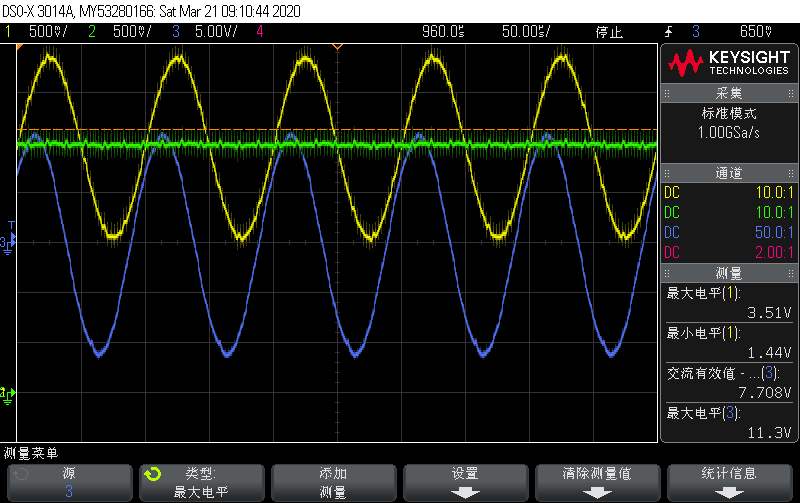Click the 最小电平(1) measurement label
The image size is (800, 503).
coord(704,333)
